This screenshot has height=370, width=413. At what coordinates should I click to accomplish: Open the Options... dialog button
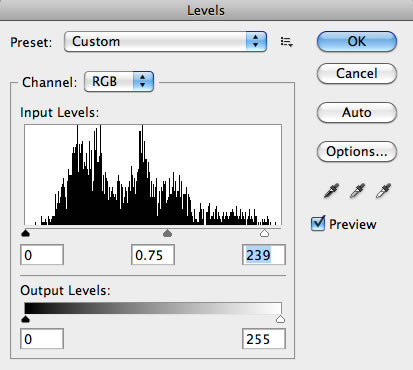pyautogui.click(x=357, y=152)
